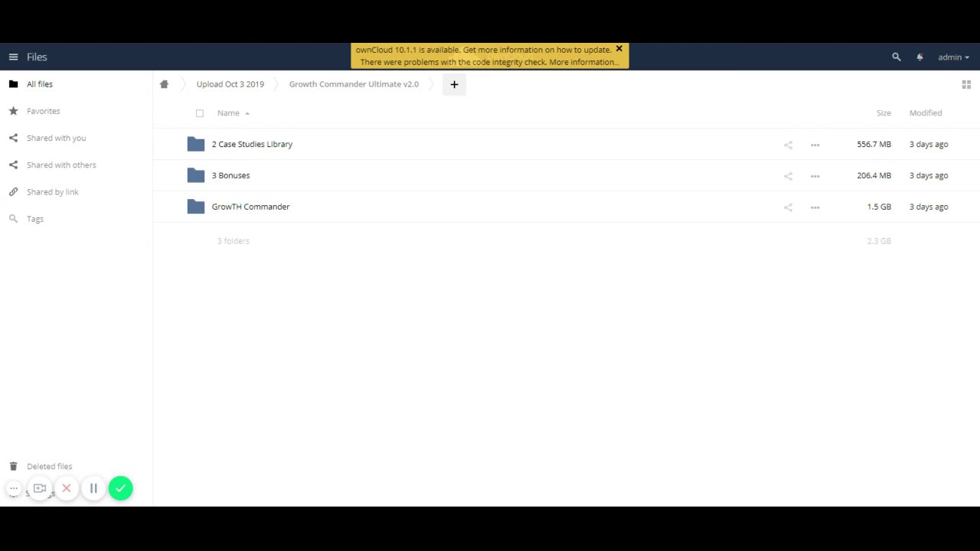Image resolution: width=980 pixels, height=551 pixels.
Task: Finish recording with green check button
Action: (120, 488)
